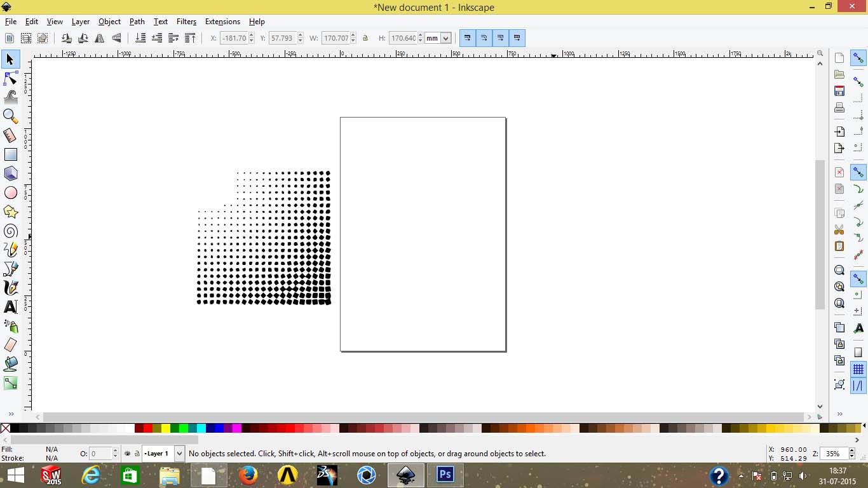Open the File menu
Image resolution: width=868 pixels, height=488 pixels.
point(11,22)
